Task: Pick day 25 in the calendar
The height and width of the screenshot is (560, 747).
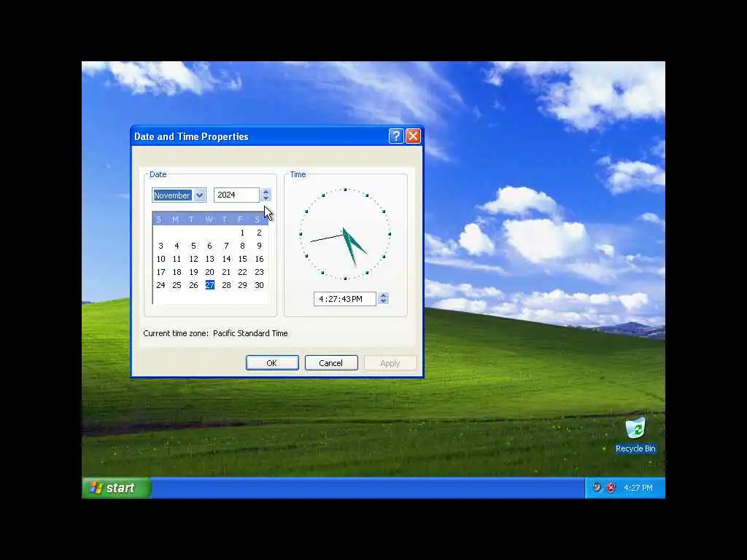Action: point(177,285)
